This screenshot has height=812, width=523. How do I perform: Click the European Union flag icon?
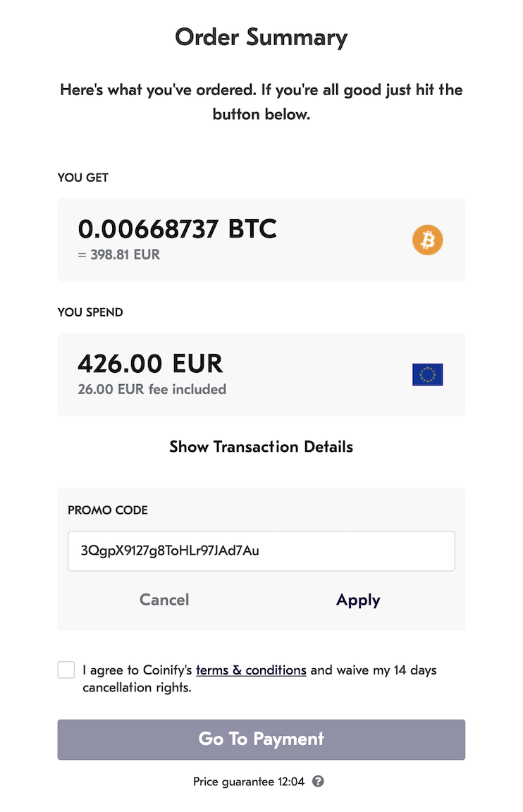coord(427,374)
